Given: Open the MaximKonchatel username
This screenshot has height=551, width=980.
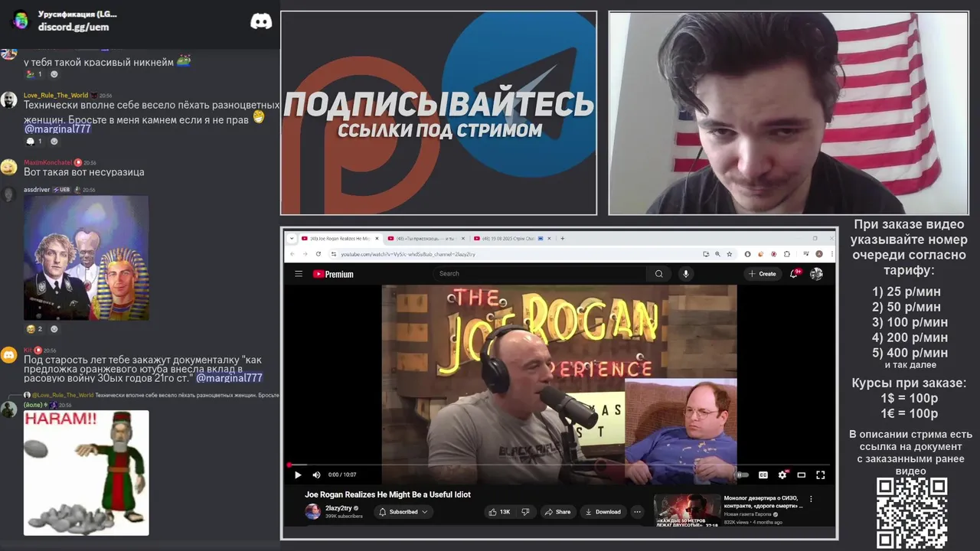Looking at the screenshot, I should 47,163.
